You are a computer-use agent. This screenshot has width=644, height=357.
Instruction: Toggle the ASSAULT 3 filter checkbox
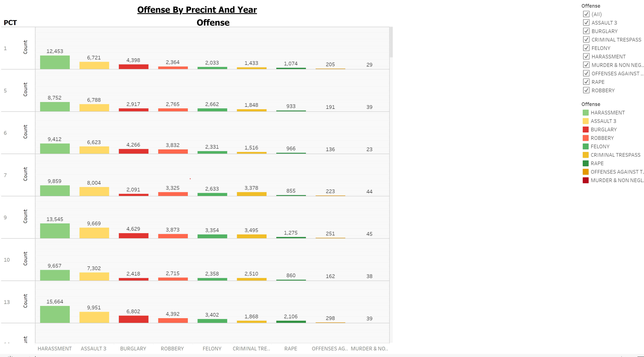coord(587,23)
